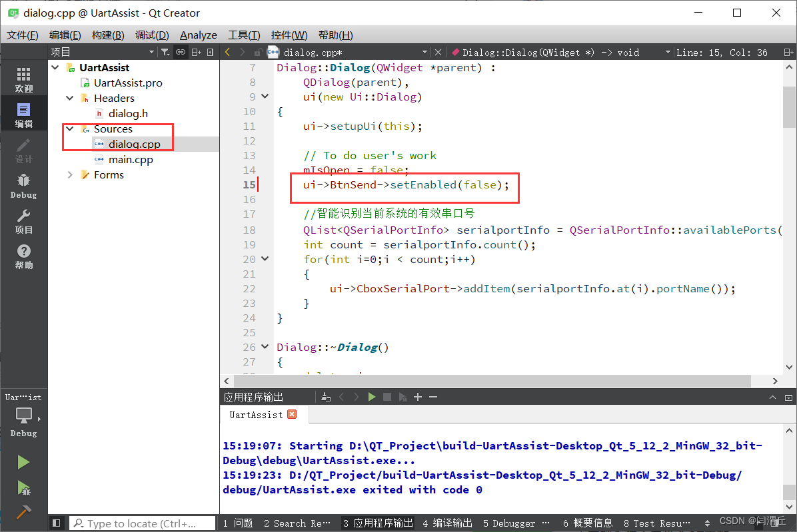Stop the running application in output pane
Viewport: 797px width, 532px height.
tap(387, 397)
